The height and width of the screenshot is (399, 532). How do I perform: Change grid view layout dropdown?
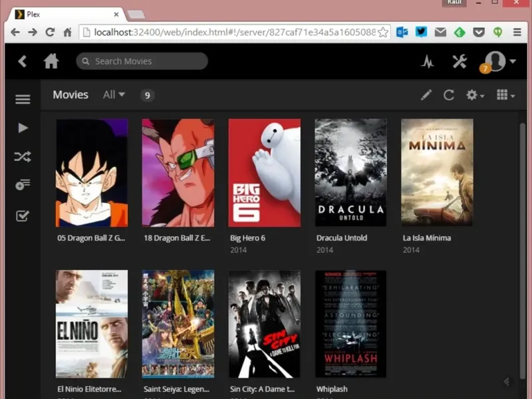click(505, 95)
